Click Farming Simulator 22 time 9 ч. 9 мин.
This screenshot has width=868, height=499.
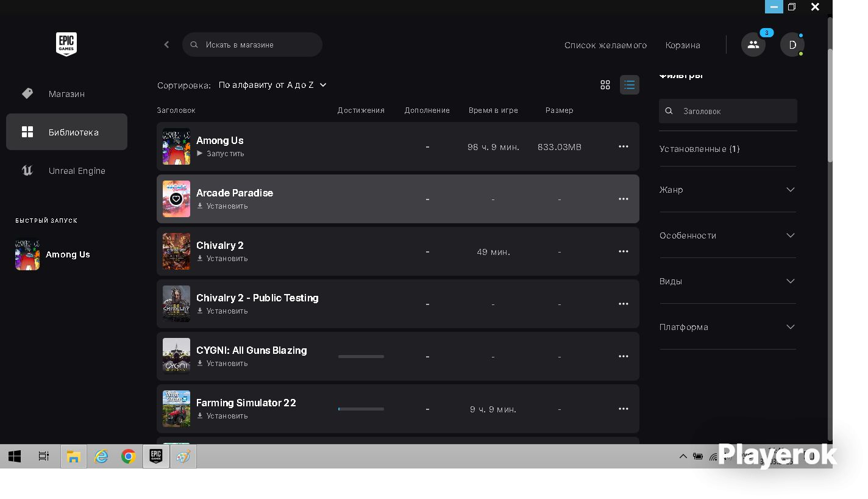pos(493,409)
